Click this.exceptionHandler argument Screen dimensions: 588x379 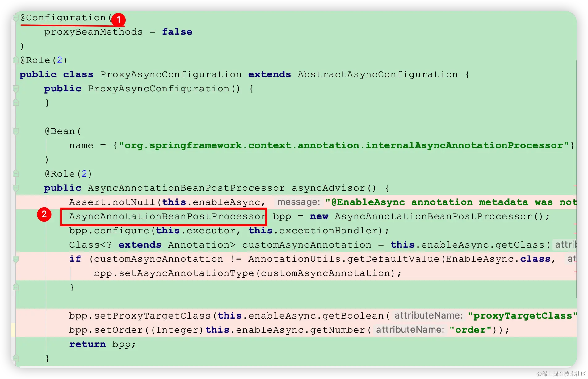313,231
